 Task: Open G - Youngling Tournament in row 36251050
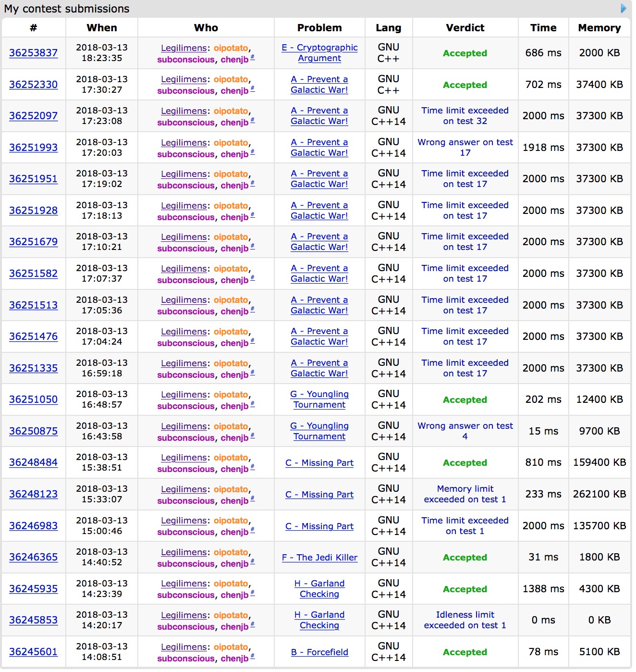click(319, 399)
